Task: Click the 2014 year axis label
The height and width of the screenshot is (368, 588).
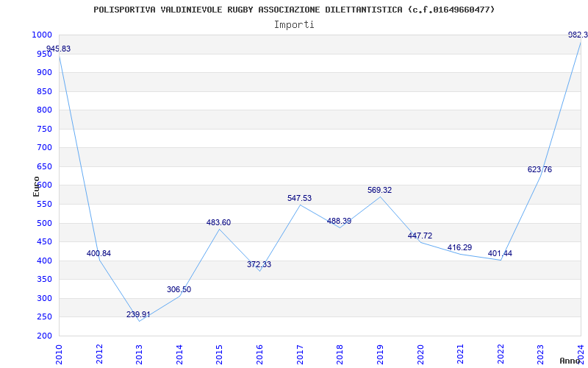Action: click(x=179, y=354)
